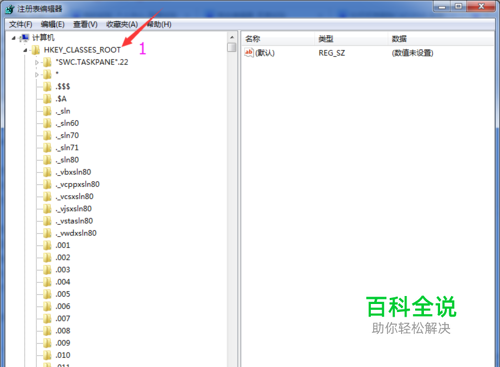Minimize the registry editor window
500x367 pixels.
tap(442, 7)
